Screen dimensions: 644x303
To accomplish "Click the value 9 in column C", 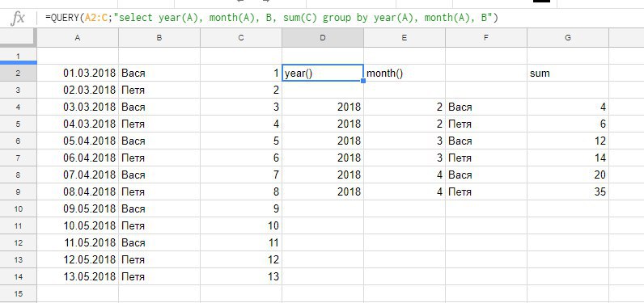I will pyautogui.click(x=241, y=208).
